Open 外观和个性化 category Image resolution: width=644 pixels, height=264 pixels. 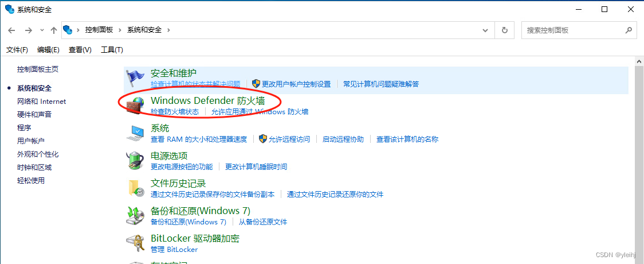38,154
